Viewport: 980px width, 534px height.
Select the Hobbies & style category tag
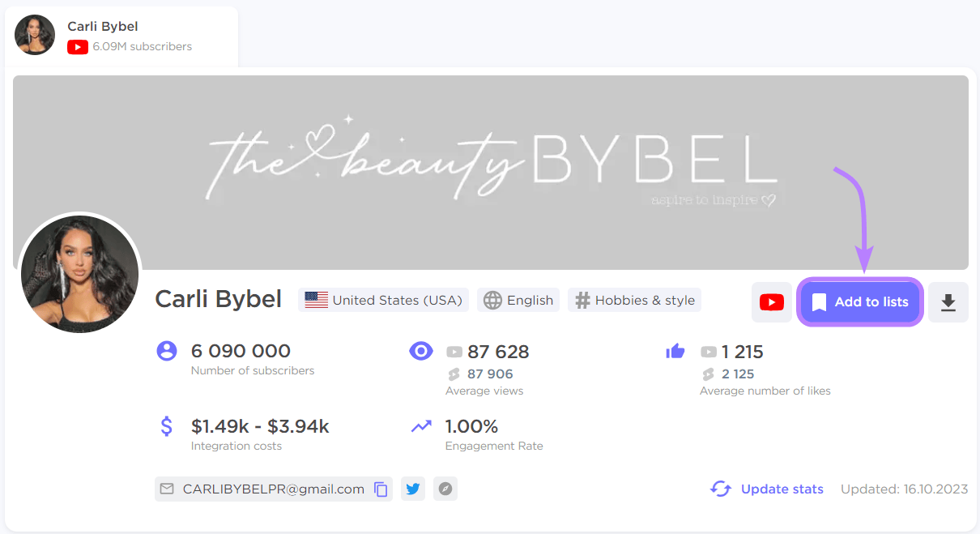coord(635,300)
